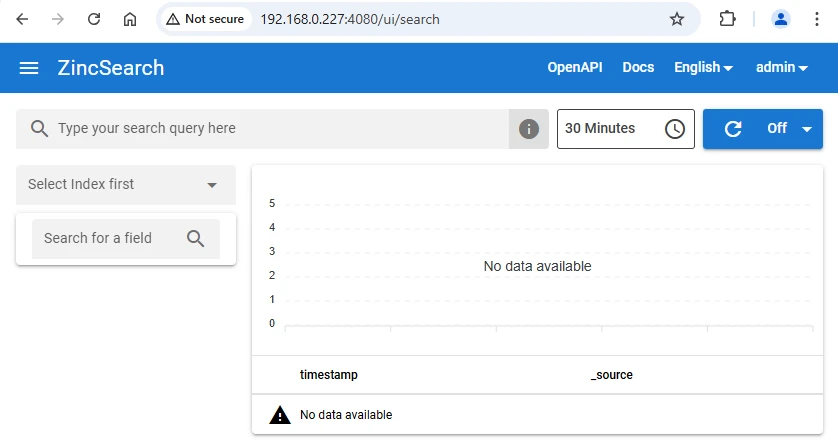Open the browser extensions puzzle icon
This screenshot has width=838, height=443.
tap(728, 19)
